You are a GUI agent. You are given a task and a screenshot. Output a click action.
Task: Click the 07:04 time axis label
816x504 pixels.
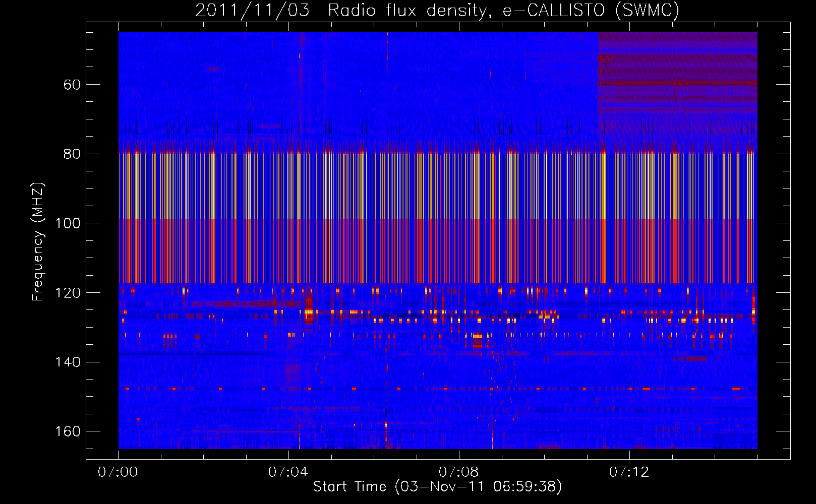point(288,472)
